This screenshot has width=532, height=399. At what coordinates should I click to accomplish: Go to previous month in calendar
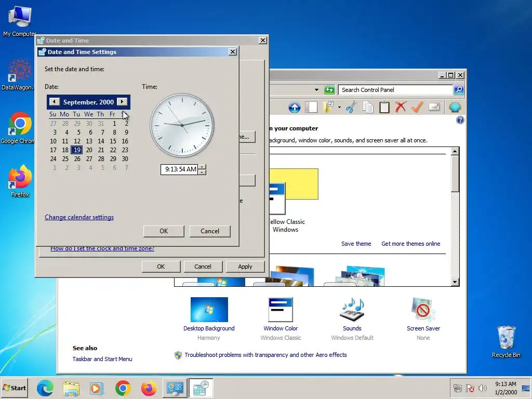[x=54, y=102]
